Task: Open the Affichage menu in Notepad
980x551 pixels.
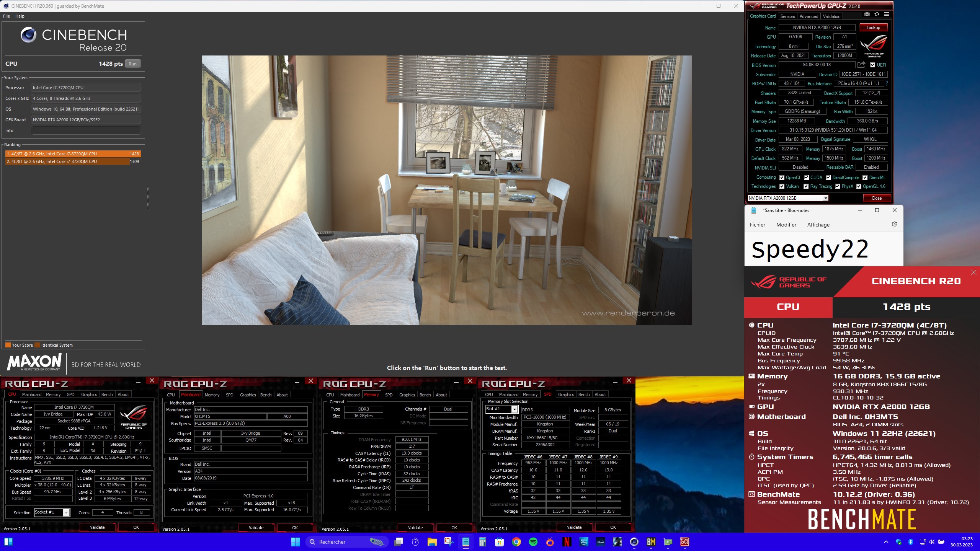Action: pos(818,225)
